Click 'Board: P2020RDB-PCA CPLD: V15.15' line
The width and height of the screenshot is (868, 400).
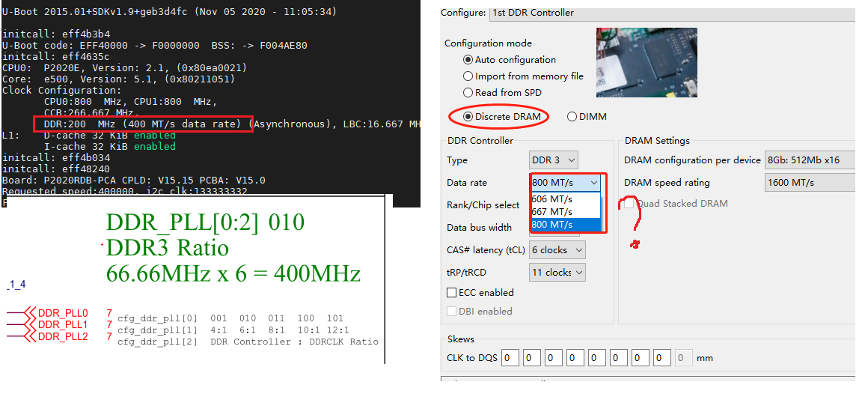tap(133, 180)
